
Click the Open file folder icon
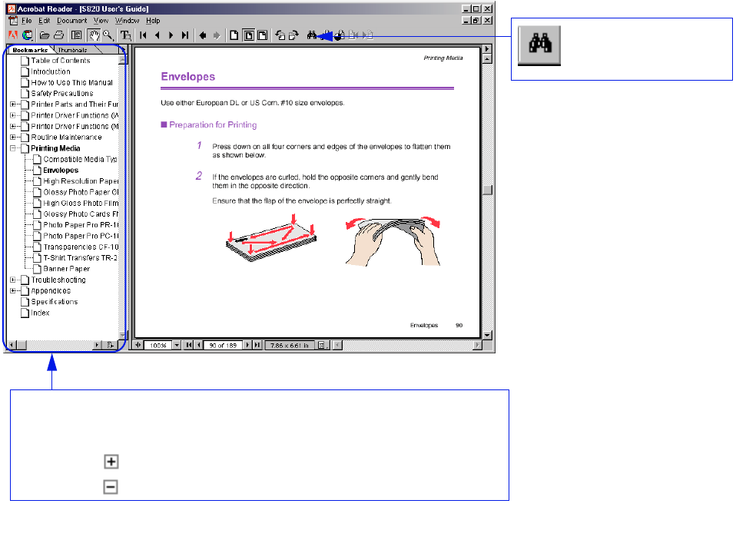coord(45,35)
